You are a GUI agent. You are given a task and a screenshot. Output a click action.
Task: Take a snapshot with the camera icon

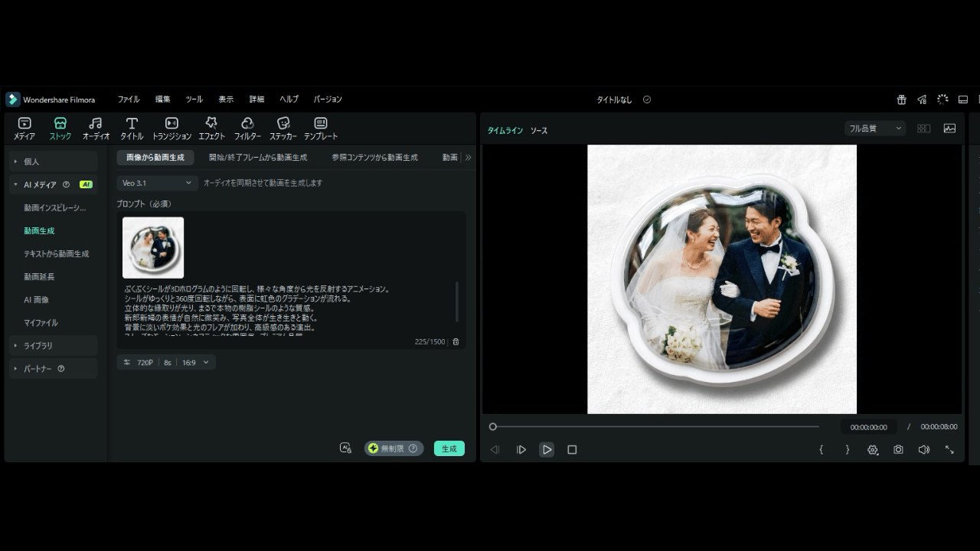coord(898,450)
